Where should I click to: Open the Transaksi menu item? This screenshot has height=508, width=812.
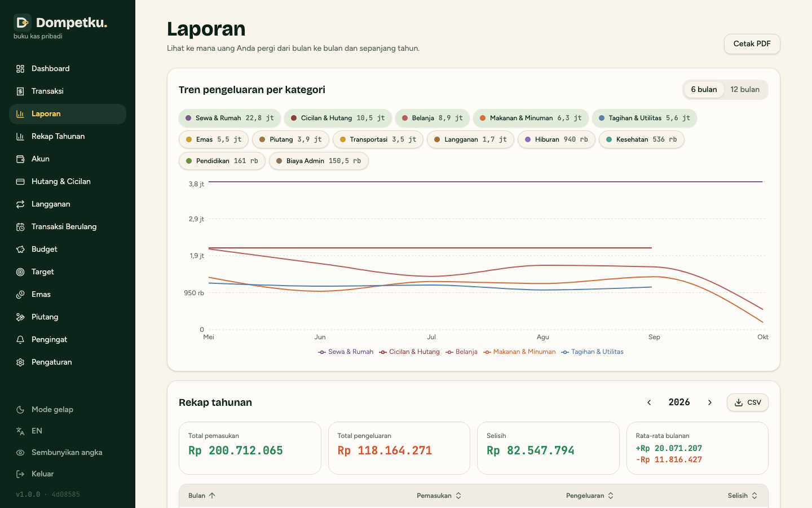68,91
